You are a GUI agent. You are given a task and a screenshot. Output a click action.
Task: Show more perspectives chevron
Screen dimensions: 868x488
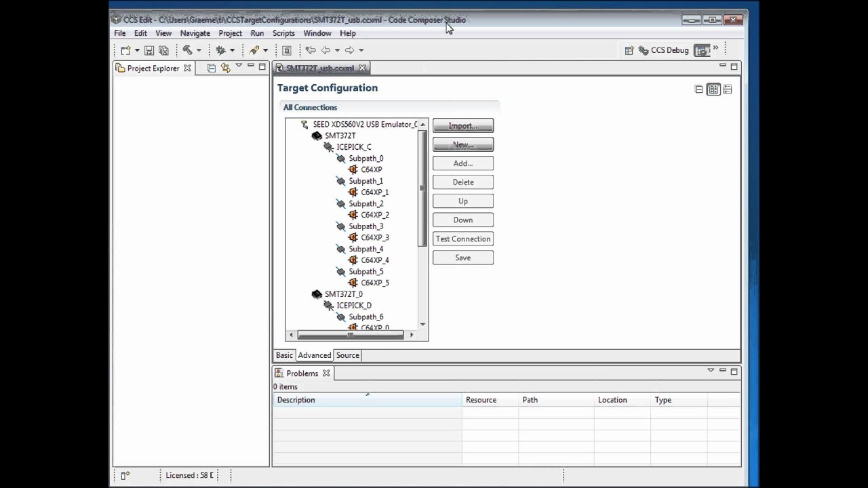[x=715, y=49]
